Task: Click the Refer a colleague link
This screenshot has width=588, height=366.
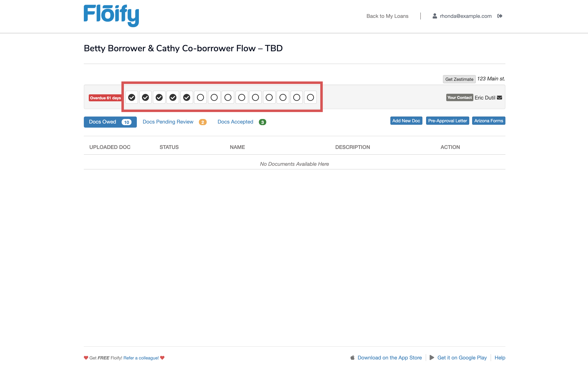Action: click(x=141, y=358)
